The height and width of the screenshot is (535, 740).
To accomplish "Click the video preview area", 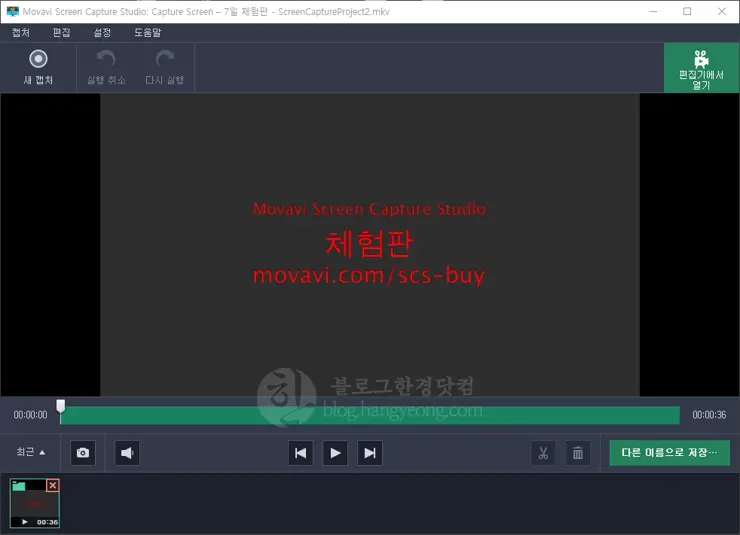I will (370, 244).
